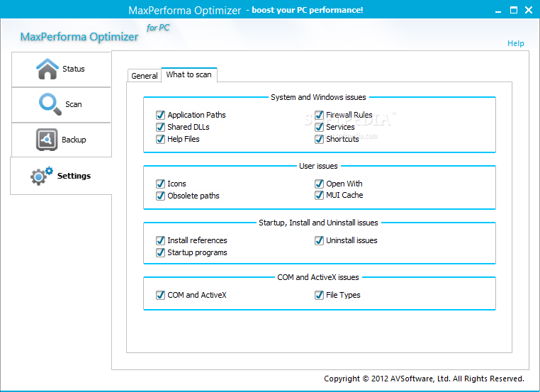
Task: Toggle the Shared DLLs checkbox
Action: coord(160,127)
